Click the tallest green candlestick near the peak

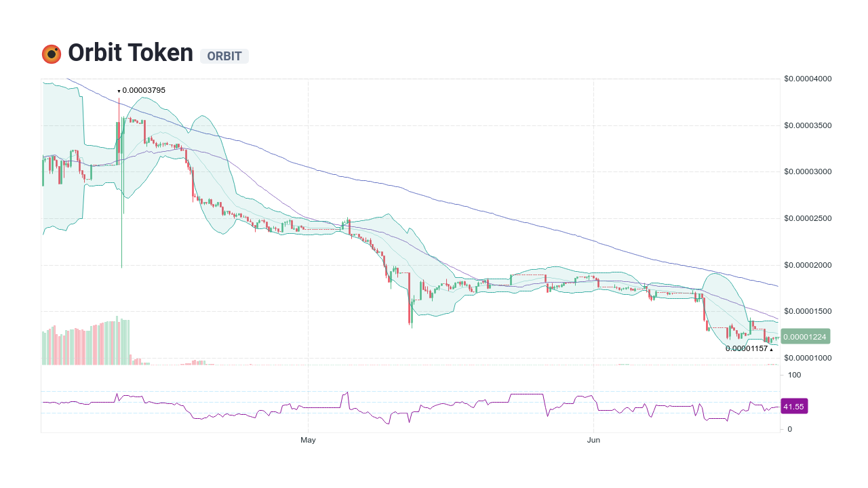tap(123, 149)
